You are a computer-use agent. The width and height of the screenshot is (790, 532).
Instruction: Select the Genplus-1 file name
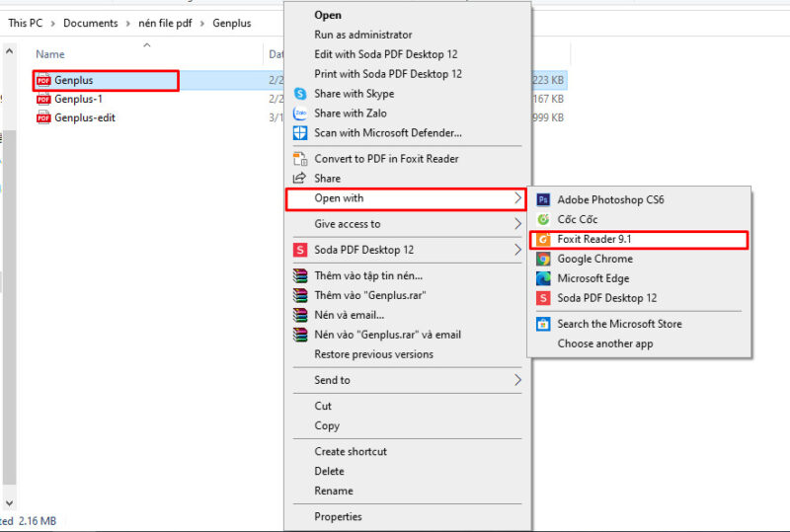pos(78,100)
